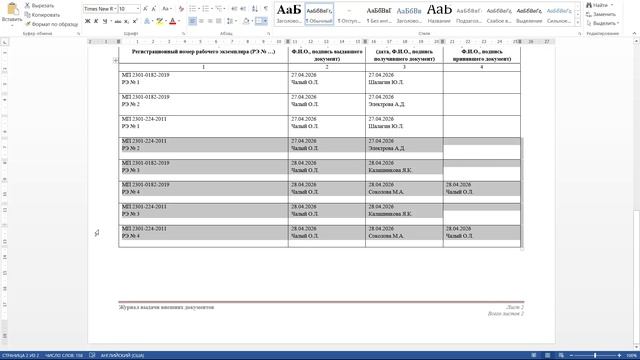The image size is (640, 360).
Task: Open Styles pane launcher arrow
Action: [x=579, y=34]
